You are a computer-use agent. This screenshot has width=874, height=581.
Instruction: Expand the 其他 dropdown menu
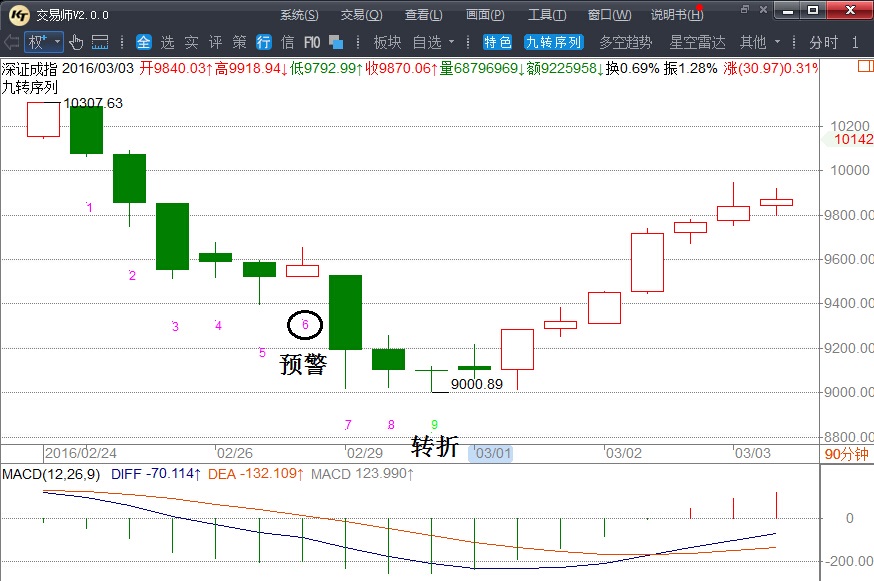[x=759, y=42]
